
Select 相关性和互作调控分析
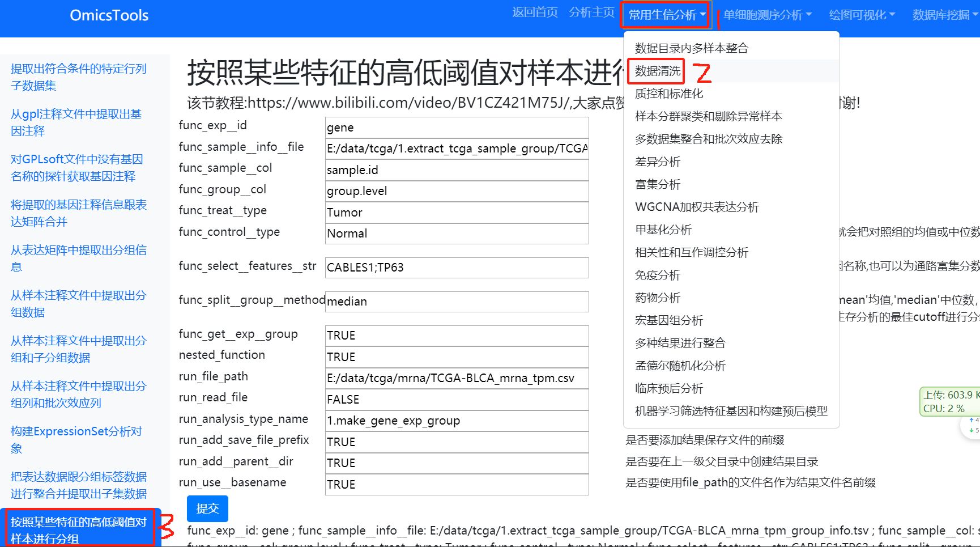(x=731, y=252)
